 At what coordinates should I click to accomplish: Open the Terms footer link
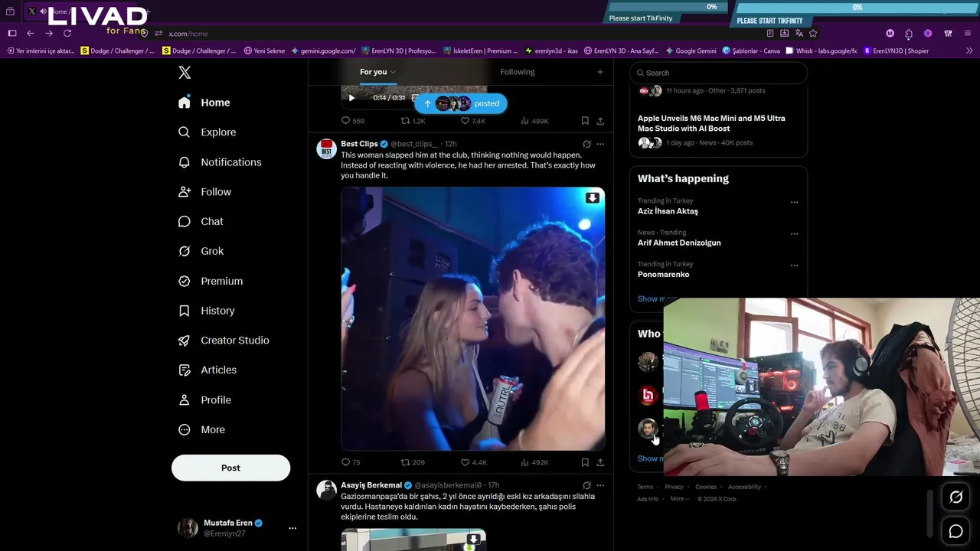pos(645,487)
